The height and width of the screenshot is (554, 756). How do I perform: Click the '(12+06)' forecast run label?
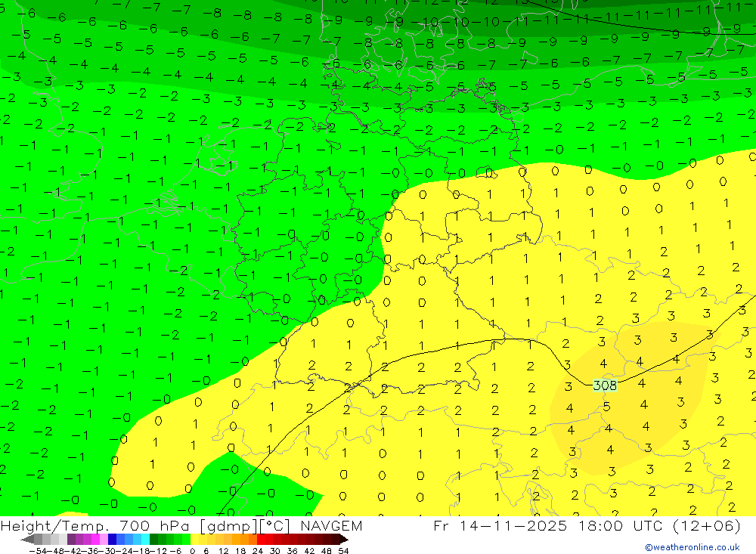tap(708, 525)
